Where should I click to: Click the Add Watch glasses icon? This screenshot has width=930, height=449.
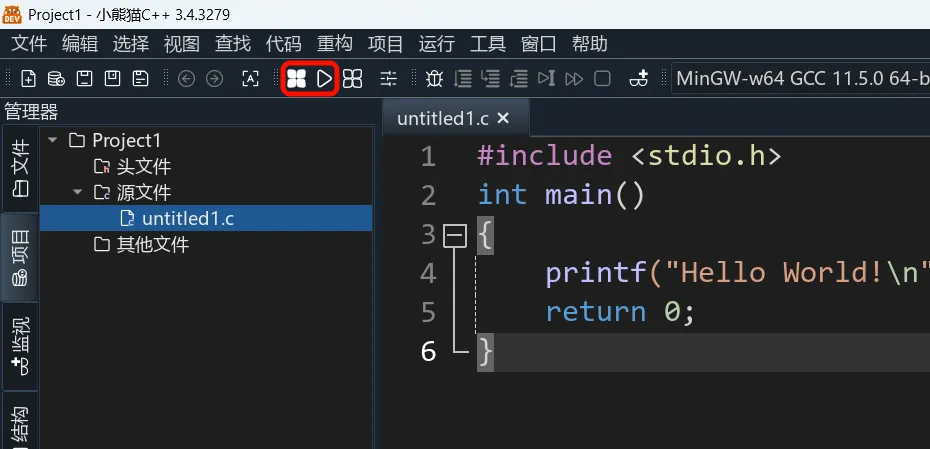[x=640, y=78]
